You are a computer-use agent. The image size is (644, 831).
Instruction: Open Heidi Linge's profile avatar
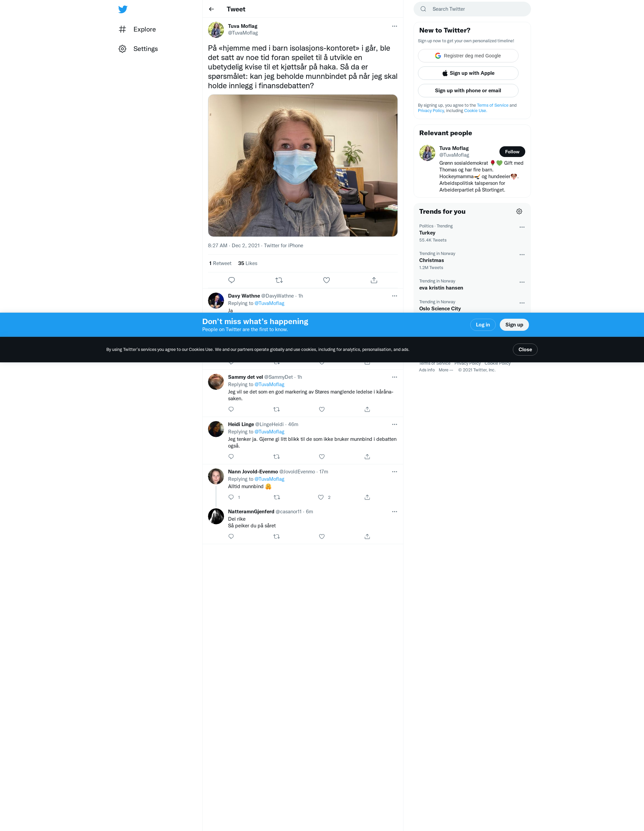point(216,429)
